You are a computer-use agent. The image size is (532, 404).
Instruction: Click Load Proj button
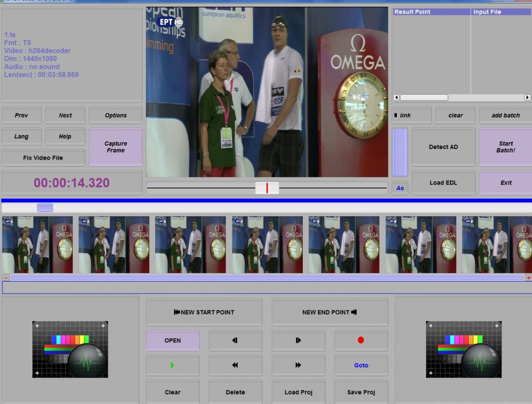(298, 392)
